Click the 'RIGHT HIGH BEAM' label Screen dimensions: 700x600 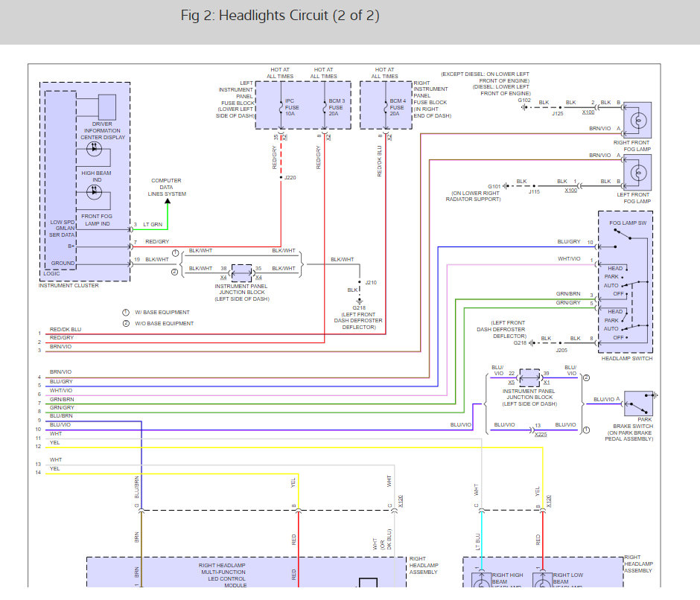[x=508, y=578]
